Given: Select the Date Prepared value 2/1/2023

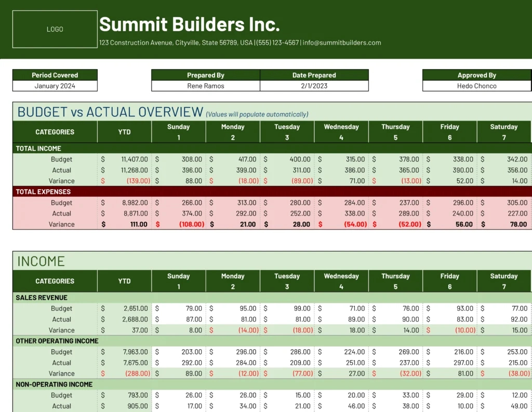Looking at the screenshot, I should 313,86.
